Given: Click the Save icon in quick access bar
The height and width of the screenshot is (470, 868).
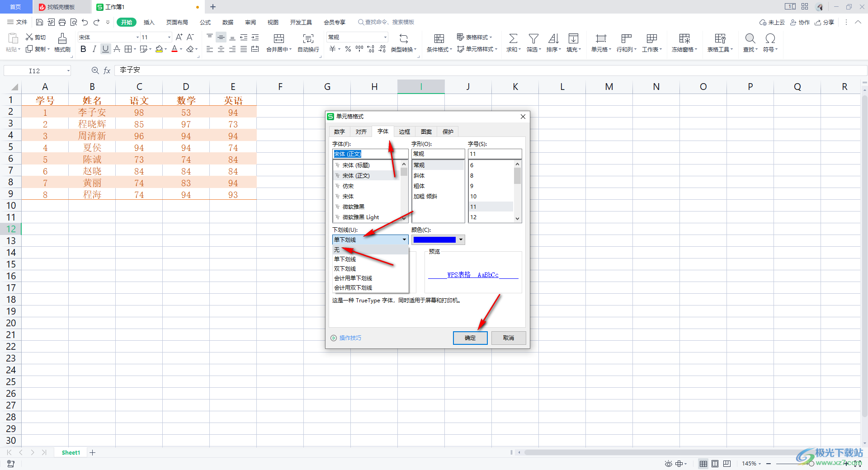Looking at the screenshot, I should pos(39,22).
